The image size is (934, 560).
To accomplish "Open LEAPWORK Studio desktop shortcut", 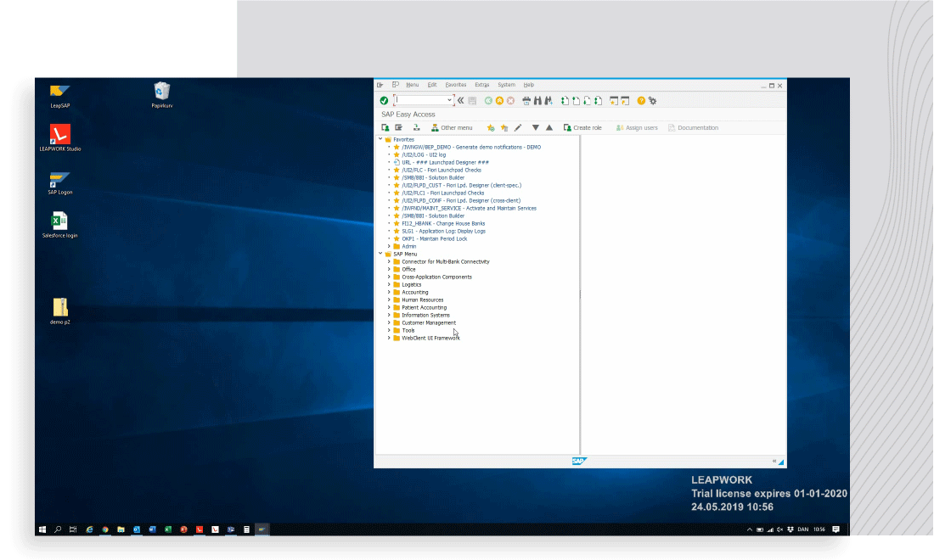I will tap(60, 136).
